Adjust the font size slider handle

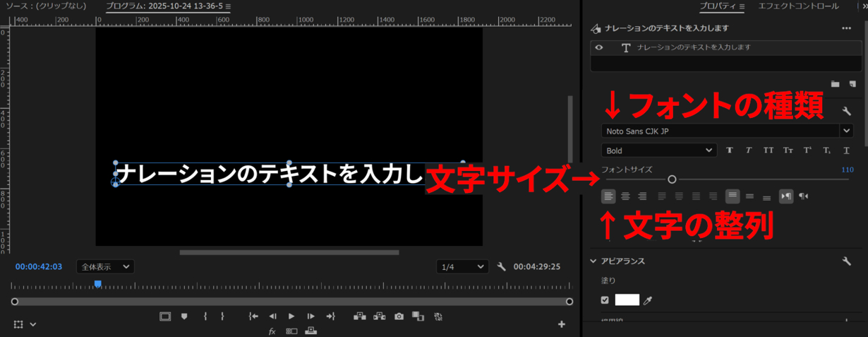click(x=672, y=179)
